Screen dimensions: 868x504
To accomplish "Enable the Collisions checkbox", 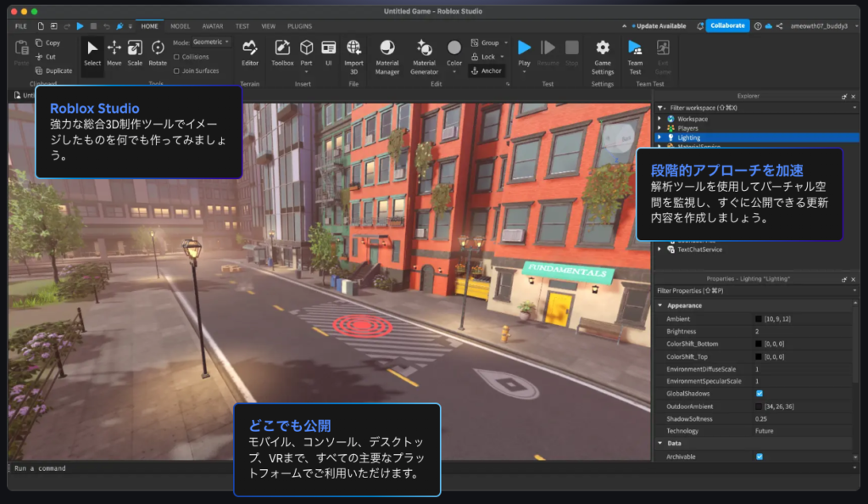I will click(x=175, y=57).
